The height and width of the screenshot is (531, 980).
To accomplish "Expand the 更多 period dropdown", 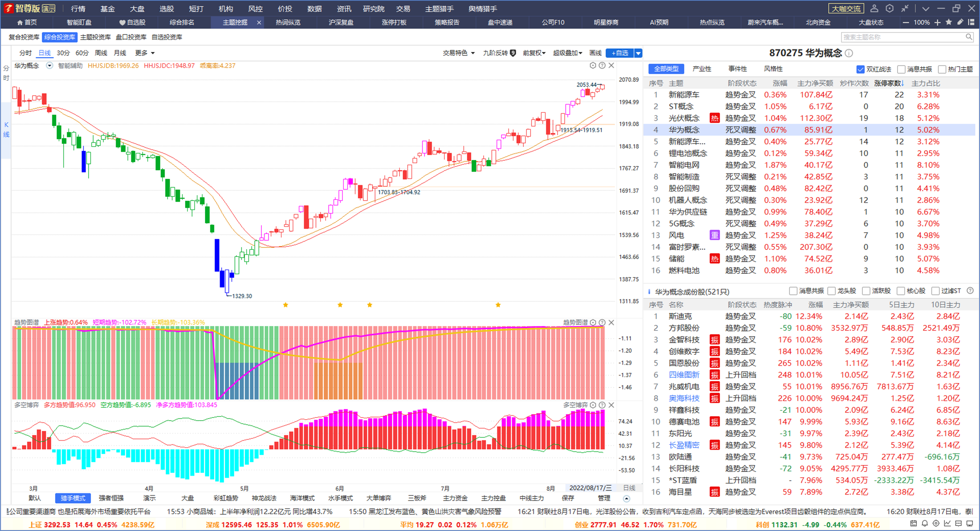I will [145, 53].
